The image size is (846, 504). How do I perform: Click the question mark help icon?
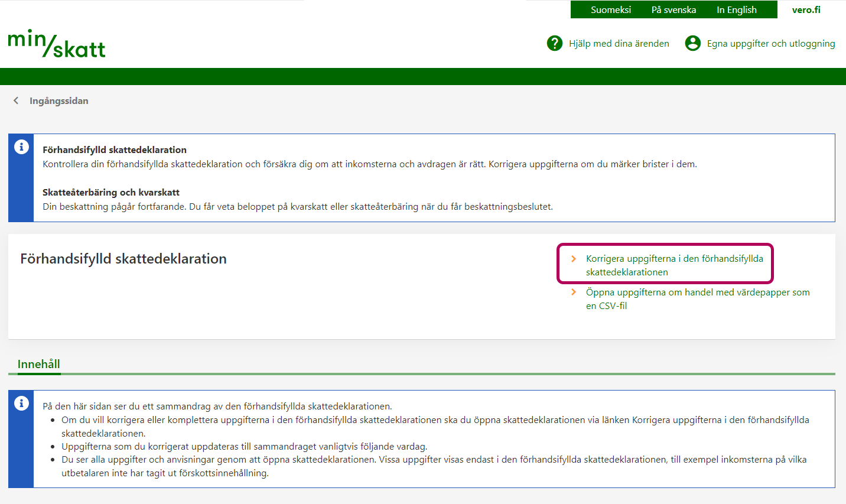(555, 43)
